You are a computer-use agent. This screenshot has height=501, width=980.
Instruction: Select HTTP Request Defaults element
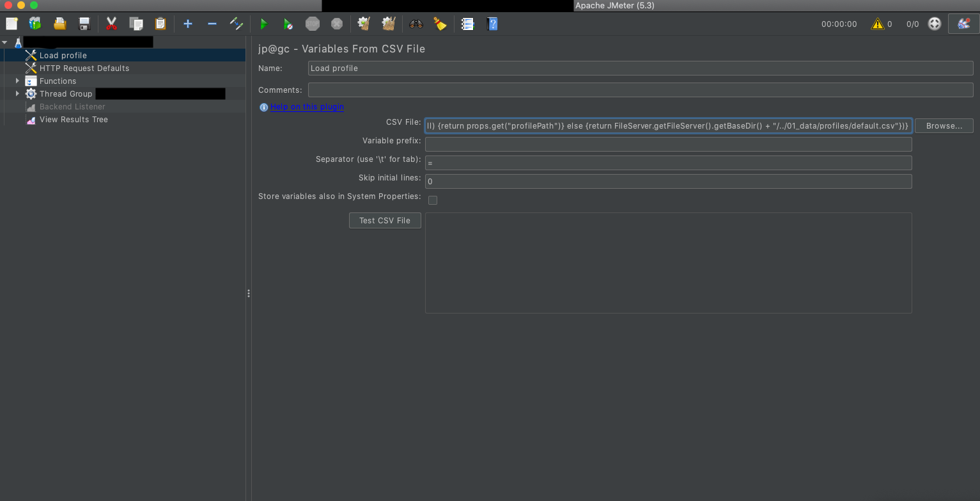pyautogui.click(x=84, y=68)
